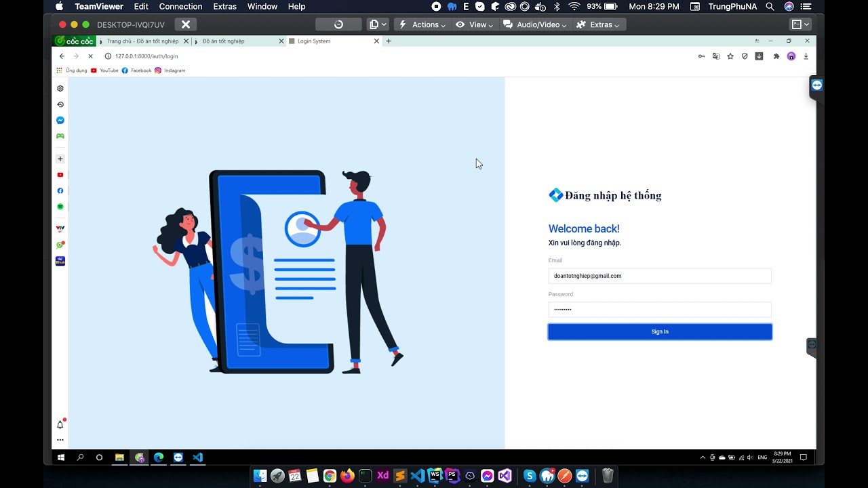Open File Explorer in Windows taskbar

(119, 457)
